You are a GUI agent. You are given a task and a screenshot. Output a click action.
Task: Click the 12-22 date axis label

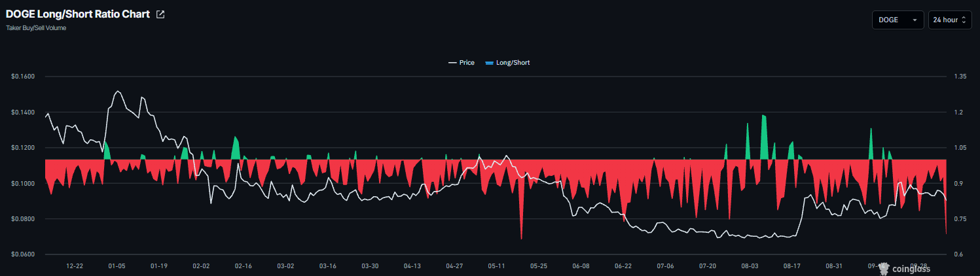pyautogui.click(x=75, y=266)
